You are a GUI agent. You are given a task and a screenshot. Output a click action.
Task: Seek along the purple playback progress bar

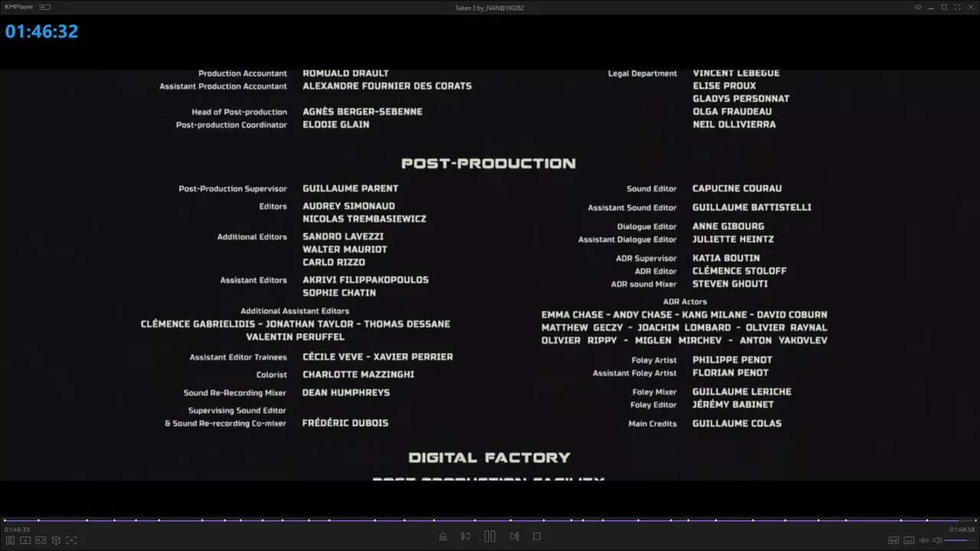coord(490,520)
